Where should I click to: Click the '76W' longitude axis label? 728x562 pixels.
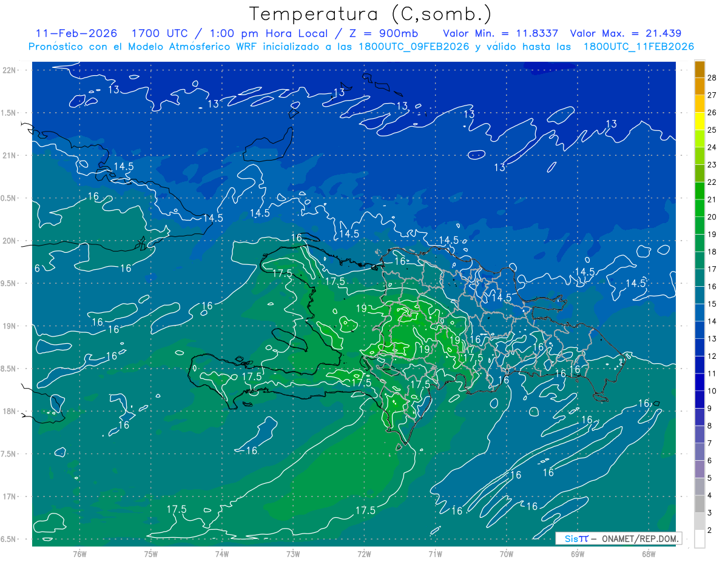pos(79,554)
